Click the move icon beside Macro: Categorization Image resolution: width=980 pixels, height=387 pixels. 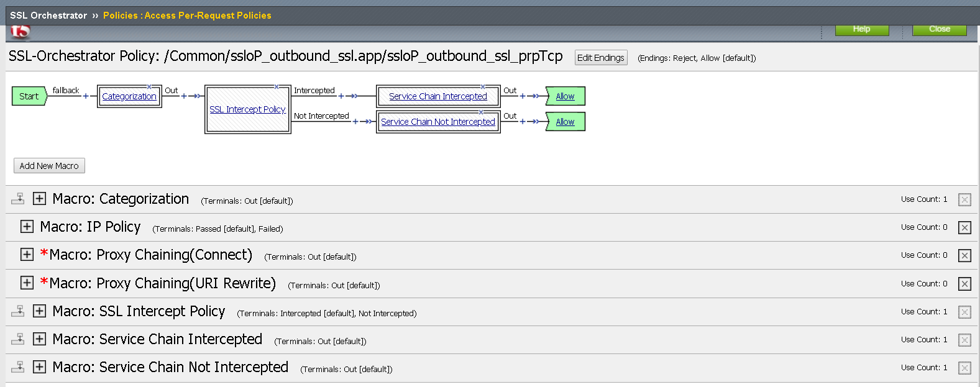(18, 199)
